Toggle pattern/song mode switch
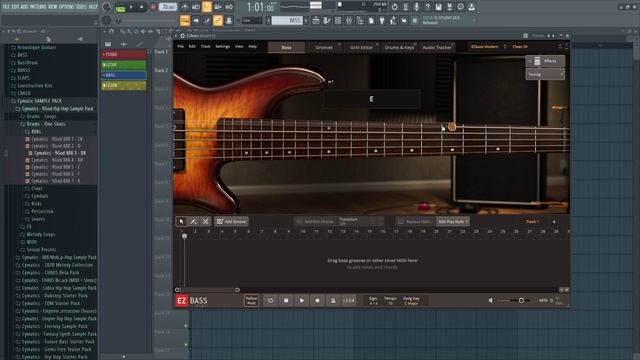 coord(120,7)
